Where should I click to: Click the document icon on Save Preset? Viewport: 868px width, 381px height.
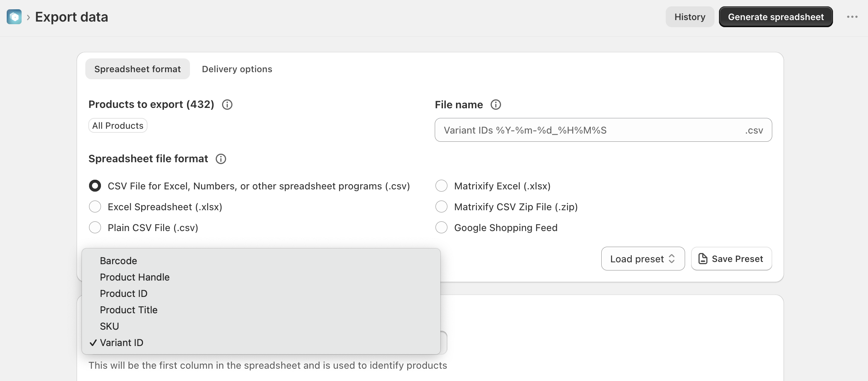703,259
